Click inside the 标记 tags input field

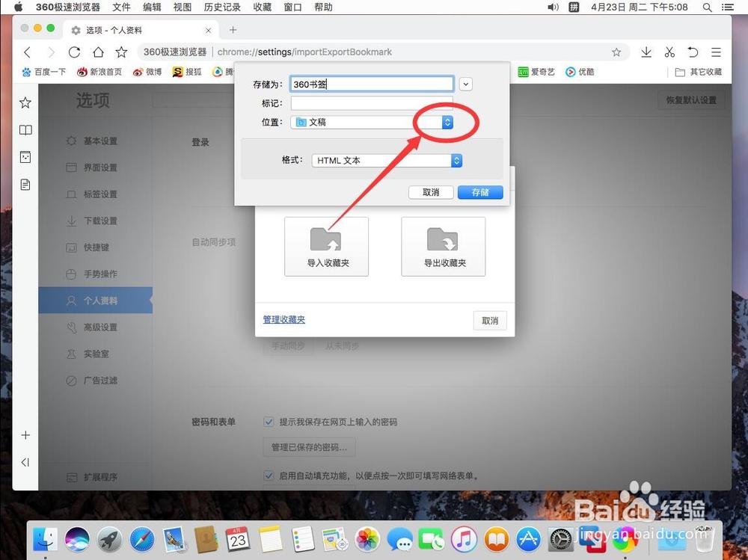(371, 103)
